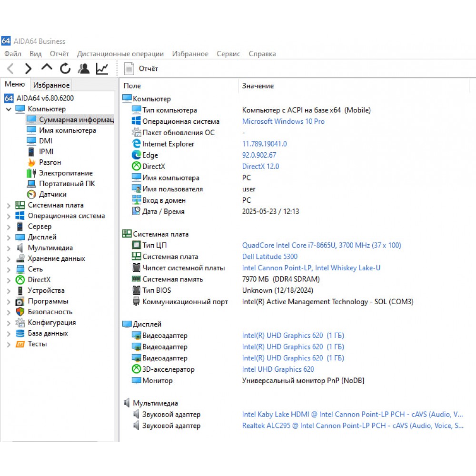Open the Избранное menu in the menu bar
476x476 pixels.
coord(190,54)
